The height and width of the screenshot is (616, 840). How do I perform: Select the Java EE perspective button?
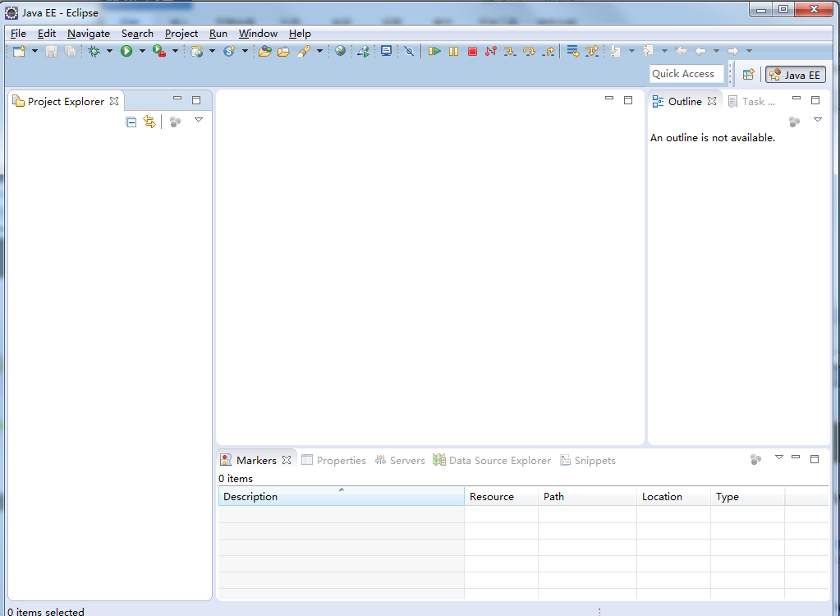tap(795, 75)
